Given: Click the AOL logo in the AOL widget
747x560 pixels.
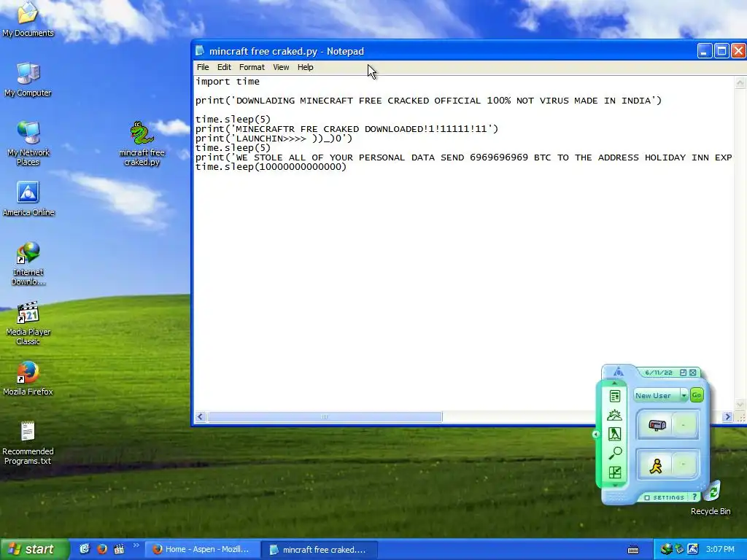Looking at the screenshot, I should 618,371.
